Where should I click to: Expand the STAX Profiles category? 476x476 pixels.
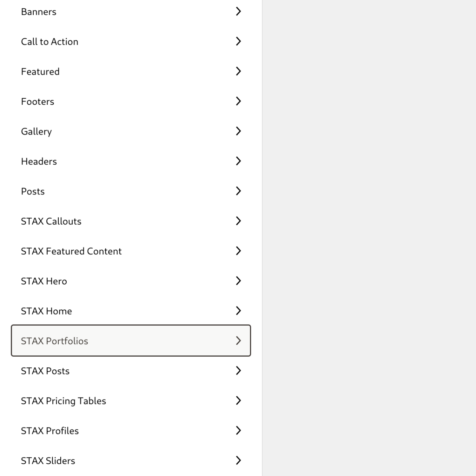click(x=131, y=431)
